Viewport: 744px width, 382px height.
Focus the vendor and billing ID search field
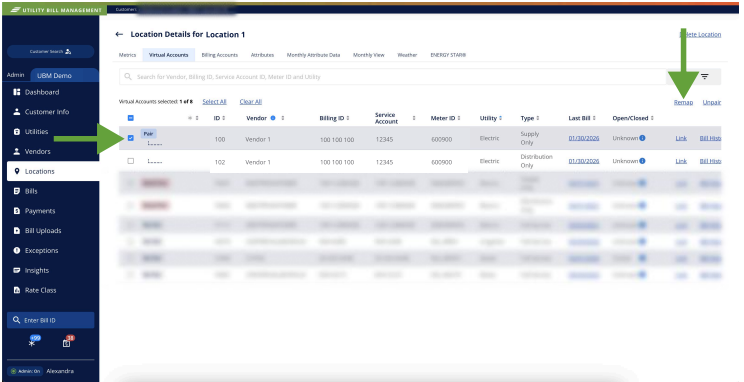pos(393,76)
